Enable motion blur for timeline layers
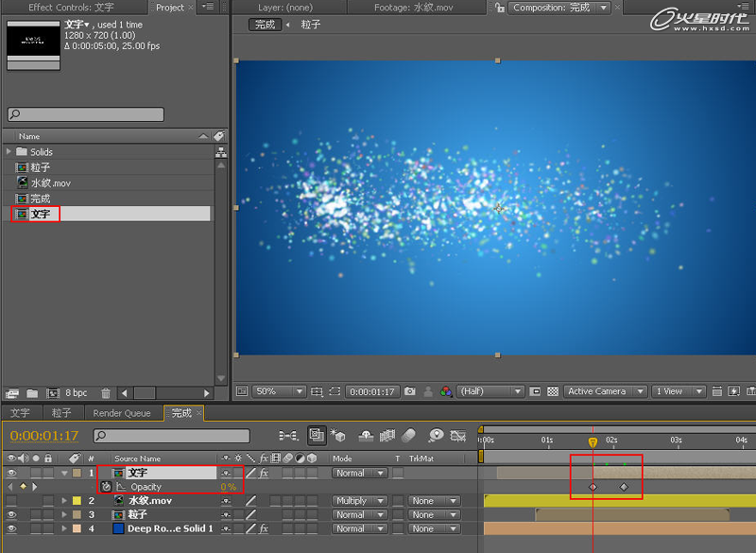Image resolution: width=756 pixels, height=553 pixels. 409,436
